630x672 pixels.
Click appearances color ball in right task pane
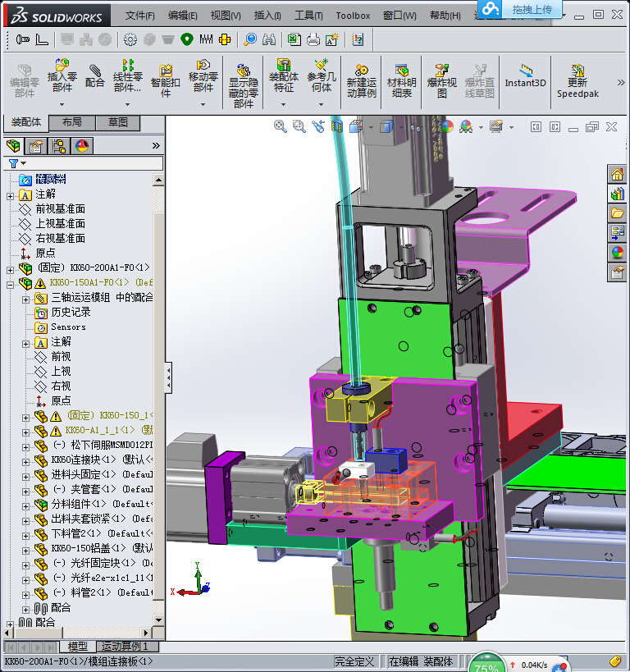click(x=617, y=253)
